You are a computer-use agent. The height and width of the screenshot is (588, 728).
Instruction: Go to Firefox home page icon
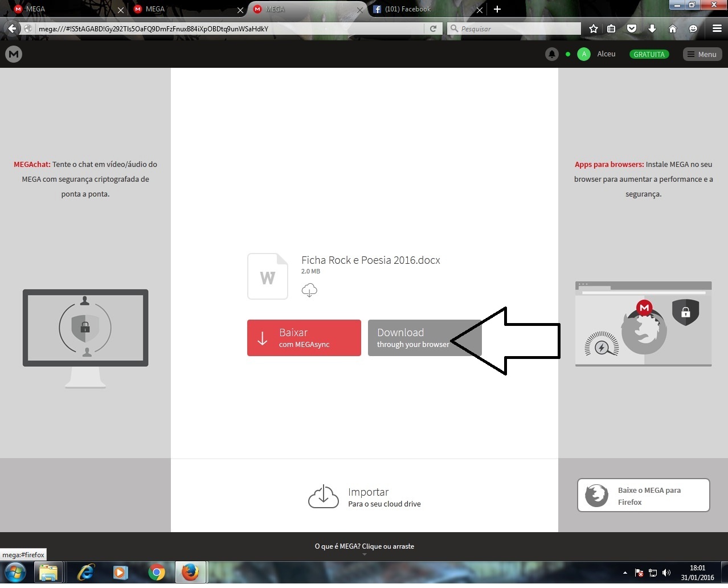(673, 28)
